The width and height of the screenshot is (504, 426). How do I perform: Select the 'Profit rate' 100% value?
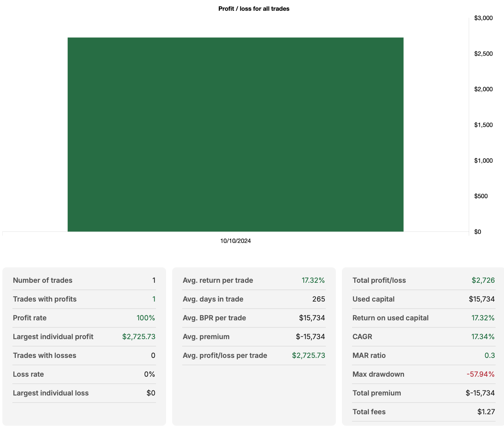(x=146, y=318)
